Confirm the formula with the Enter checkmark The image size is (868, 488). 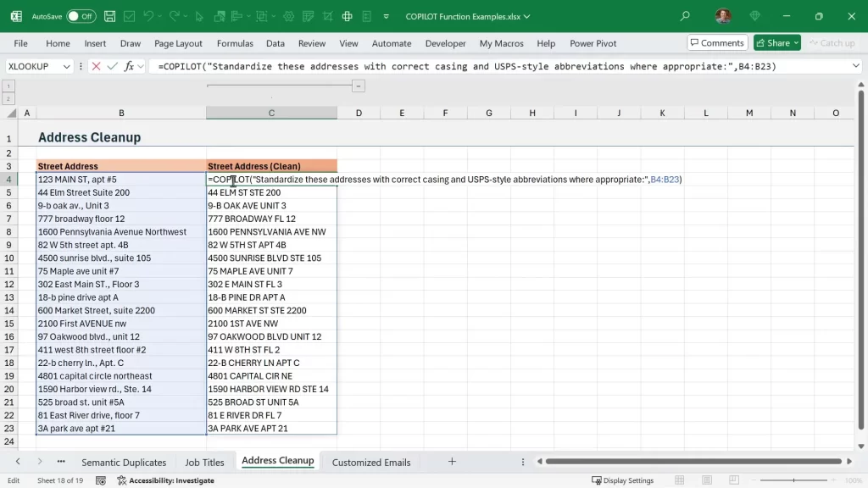[x=112, y=66]
